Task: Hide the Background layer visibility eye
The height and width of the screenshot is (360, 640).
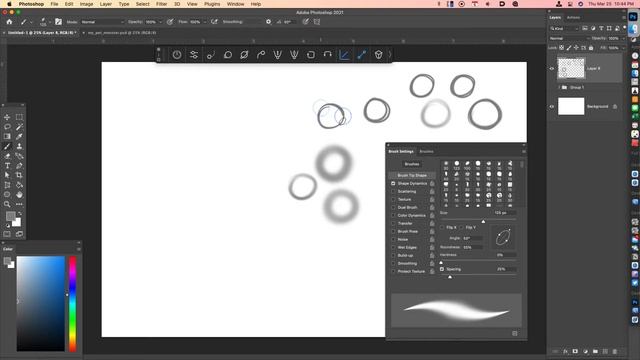Action: click(552, 107)
